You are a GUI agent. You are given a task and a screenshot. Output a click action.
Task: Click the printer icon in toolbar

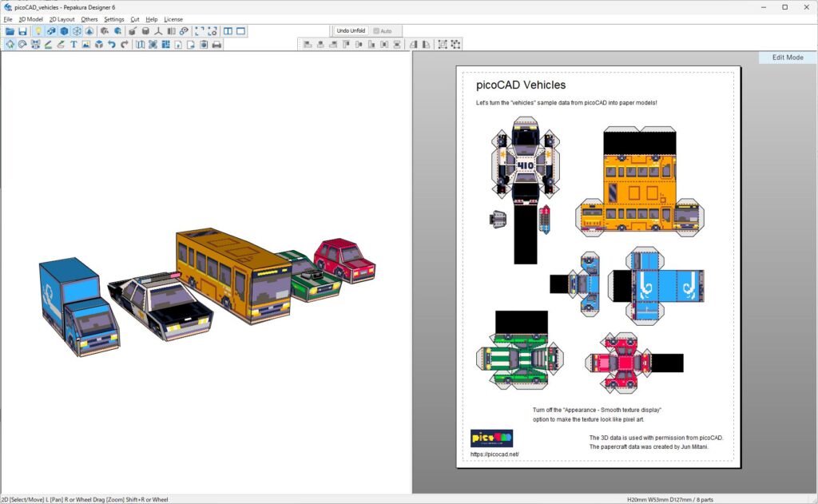(x=216, y=45)
